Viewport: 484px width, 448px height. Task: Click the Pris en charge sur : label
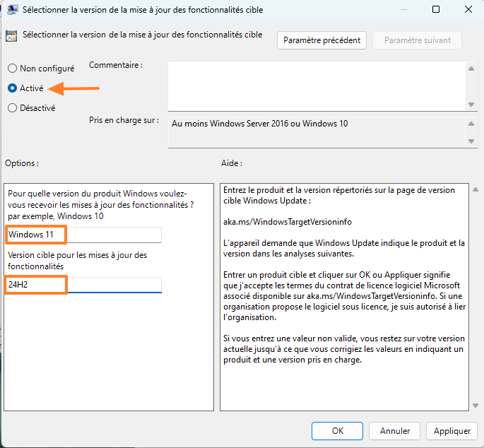pos(124,120)
